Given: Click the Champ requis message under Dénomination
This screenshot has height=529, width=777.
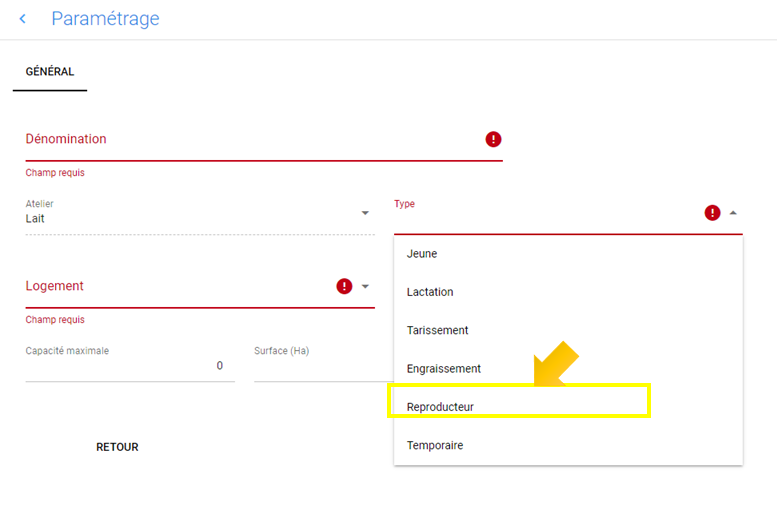Looking at the screenshot, I should tap(55, 173).
